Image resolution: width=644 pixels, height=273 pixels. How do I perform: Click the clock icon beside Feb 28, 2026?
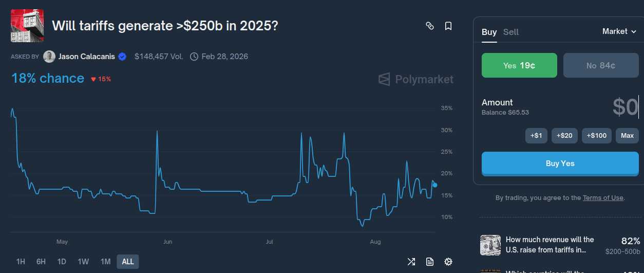click(194, 57)
